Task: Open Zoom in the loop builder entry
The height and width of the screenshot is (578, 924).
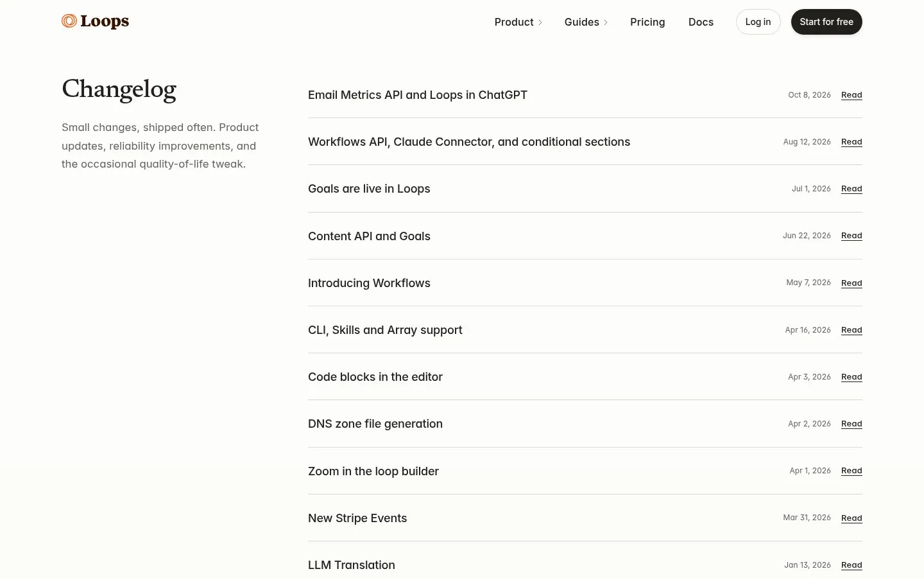Action: tap(373, 471)
